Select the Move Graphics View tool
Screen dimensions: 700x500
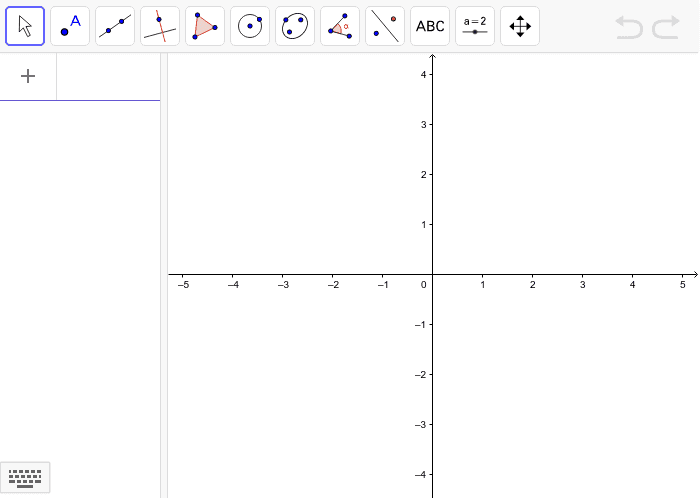pos(520,26)
